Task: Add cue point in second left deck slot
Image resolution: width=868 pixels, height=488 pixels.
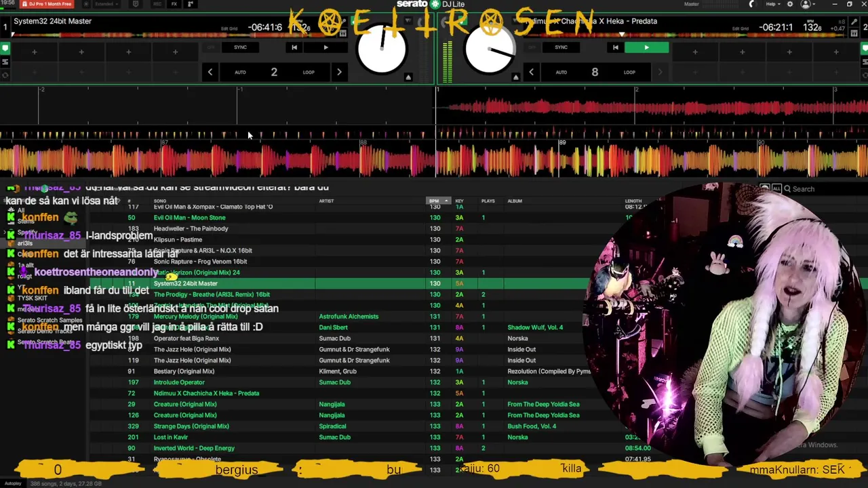Action: [x=81, y=52]
